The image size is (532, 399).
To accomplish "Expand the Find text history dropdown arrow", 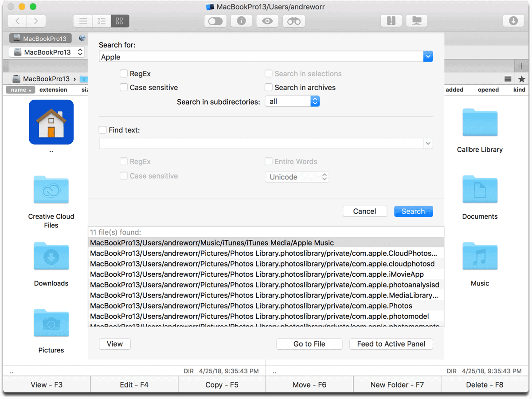I will (x=428, y=143).
